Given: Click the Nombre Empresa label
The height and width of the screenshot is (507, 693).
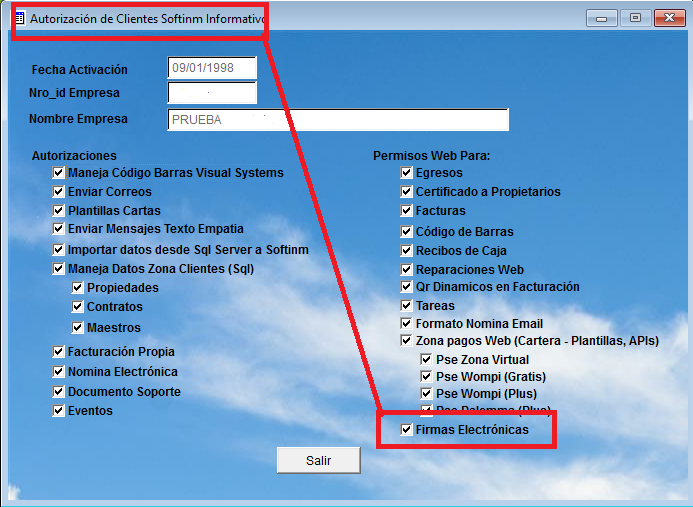Looking at the screenshot, I should [78, 118].
